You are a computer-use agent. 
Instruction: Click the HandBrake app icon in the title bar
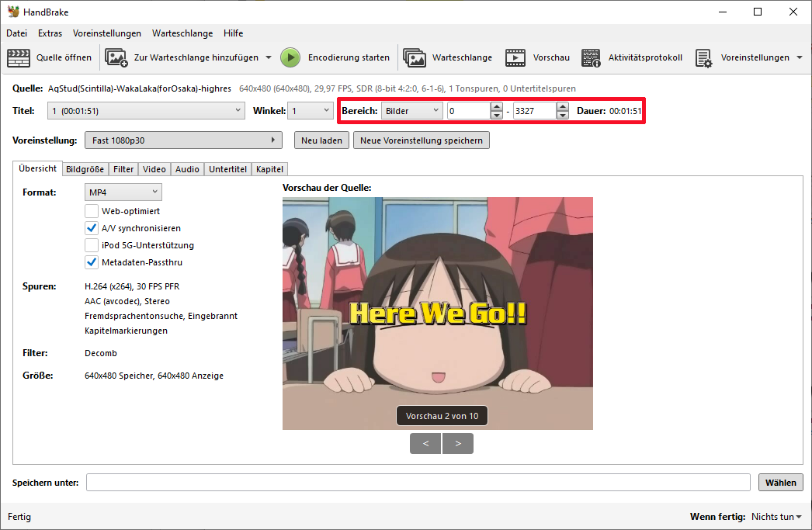[x=13, y=12]
